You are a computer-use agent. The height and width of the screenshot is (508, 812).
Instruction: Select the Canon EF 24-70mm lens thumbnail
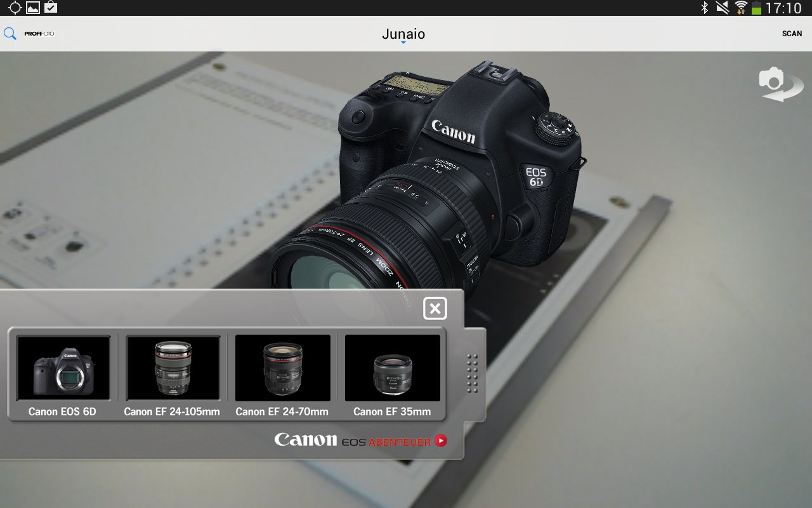(283, 367)
